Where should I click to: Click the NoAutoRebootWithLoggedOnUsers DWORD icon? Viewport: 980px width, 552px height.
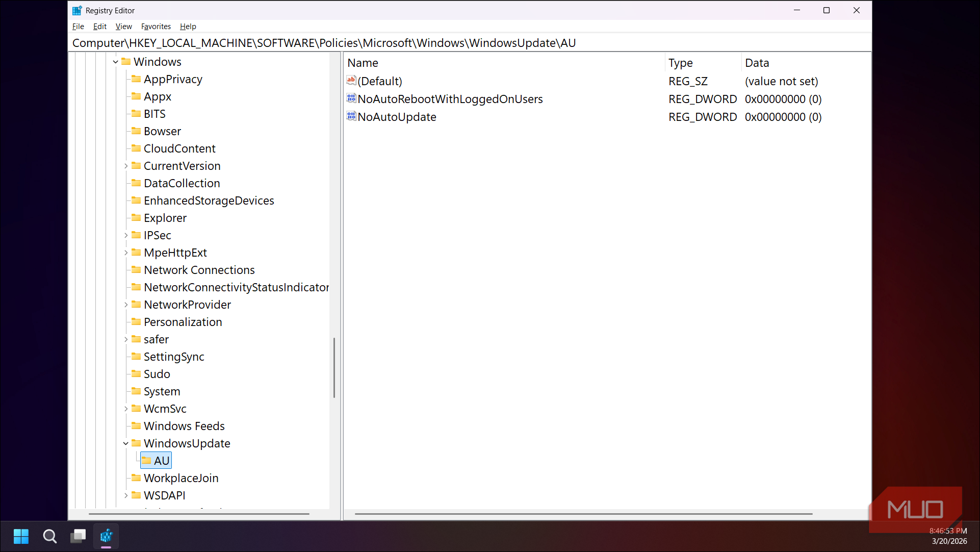(351, 98)
